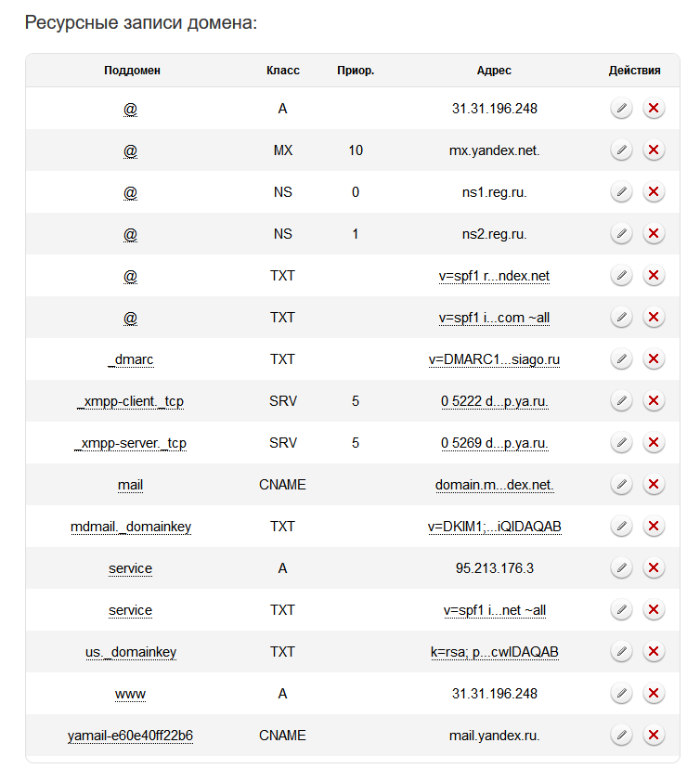Delete the yamail-e60e40ff22b6 CNAME record
This screenshot has width=700, height=782.
click(x=654, y=736)
